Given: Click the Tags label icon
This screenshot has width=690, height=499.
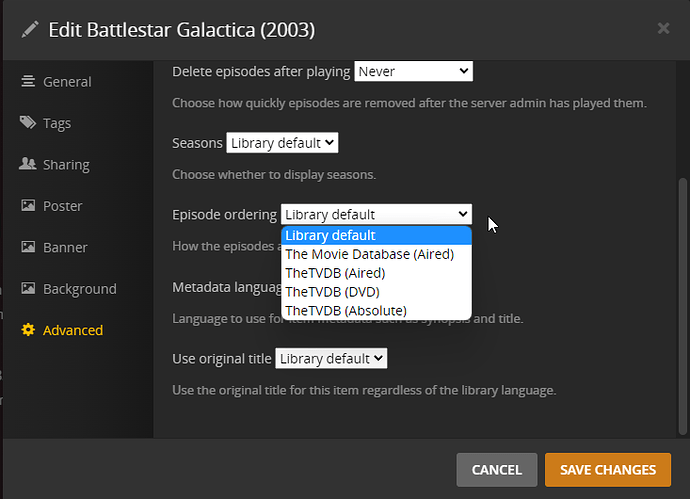Looking at the screenshot, I should coord(28,122).
